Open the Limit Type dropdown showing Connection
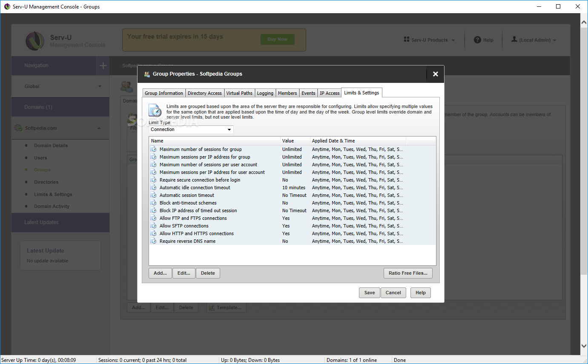This screenshot has height=364, width=588. (191, 129)
